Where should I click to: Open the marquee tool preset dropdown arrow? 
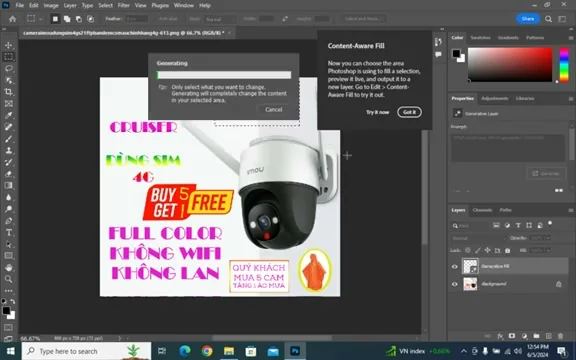click(x=40, y=19)
